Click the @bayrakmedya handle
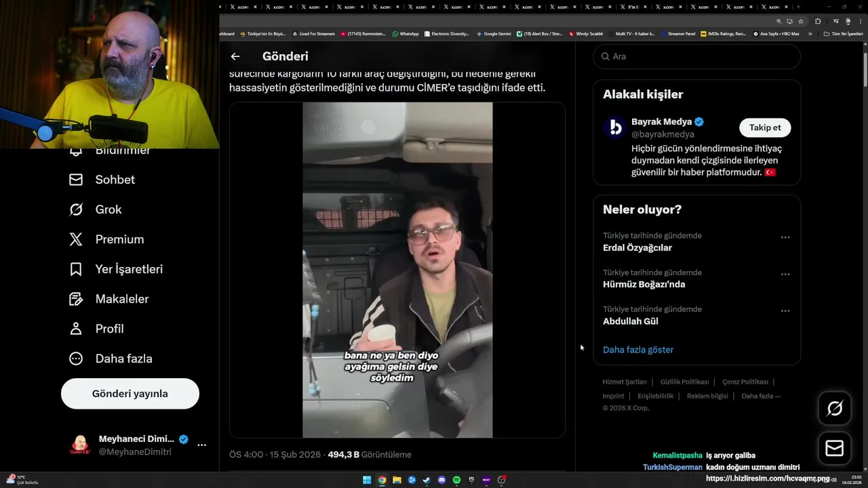868x488 pixels. tap(663, 134)
